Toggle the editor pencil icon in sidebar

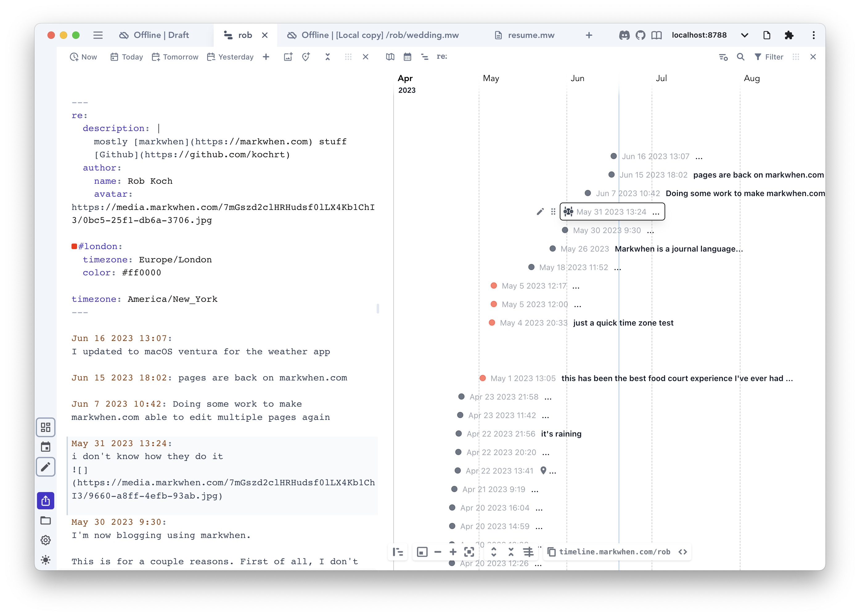(46, 467)
